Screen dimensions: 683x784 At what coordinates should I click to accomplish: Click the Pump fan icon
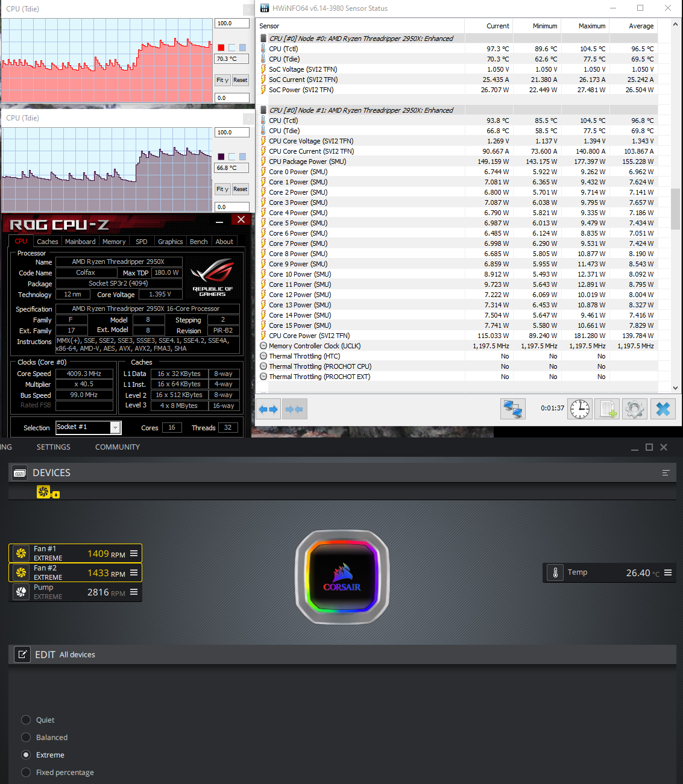pyautogui.click(x=21, y=592)
